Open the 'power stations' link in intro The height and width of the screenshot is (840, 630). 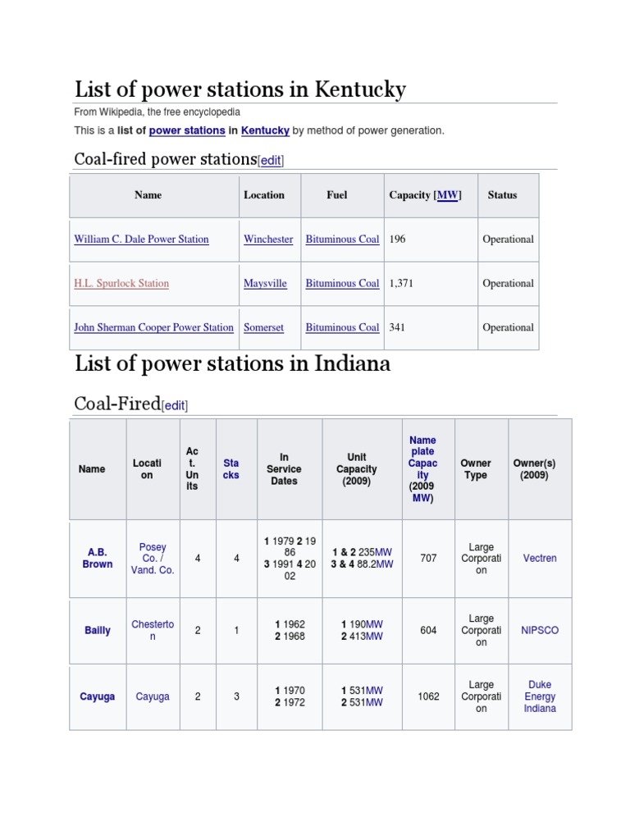[187, 130]
